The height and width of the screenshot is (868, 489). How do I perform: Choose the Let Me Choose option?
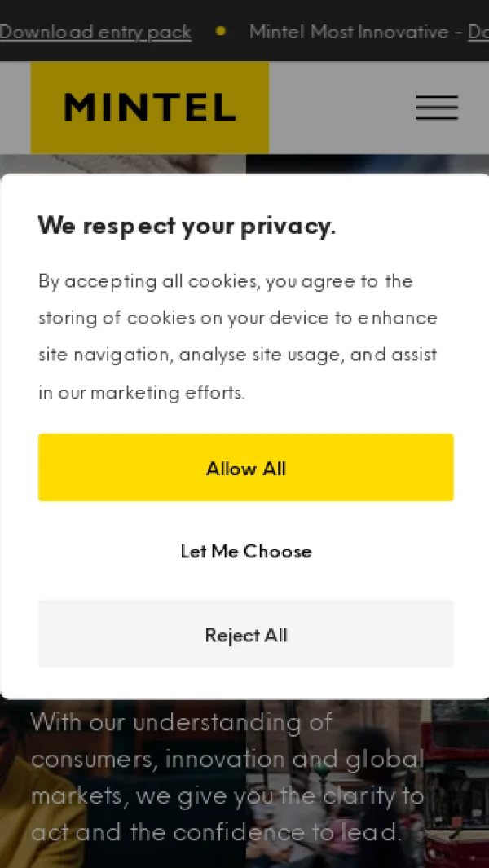[x=245, y=552]
